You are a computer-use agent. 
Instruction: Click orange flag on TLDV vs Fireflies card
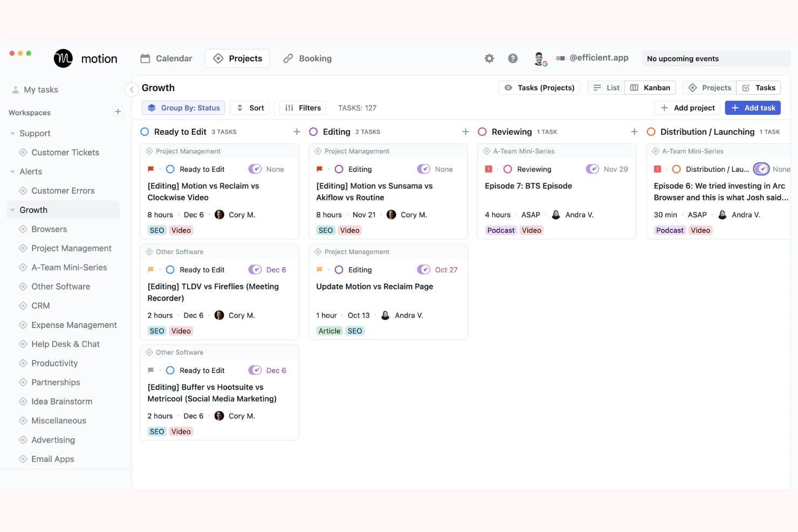(151, 270)
